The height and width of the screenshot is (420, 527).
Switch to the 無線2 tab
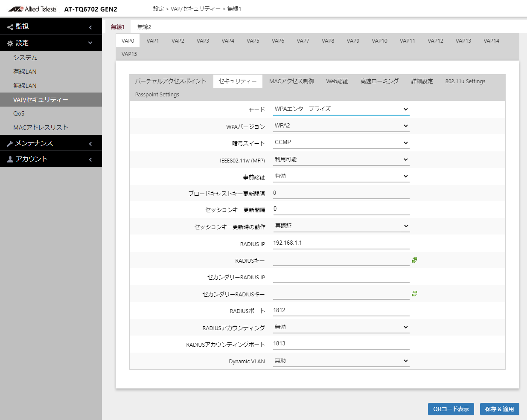tap(144, 27)
